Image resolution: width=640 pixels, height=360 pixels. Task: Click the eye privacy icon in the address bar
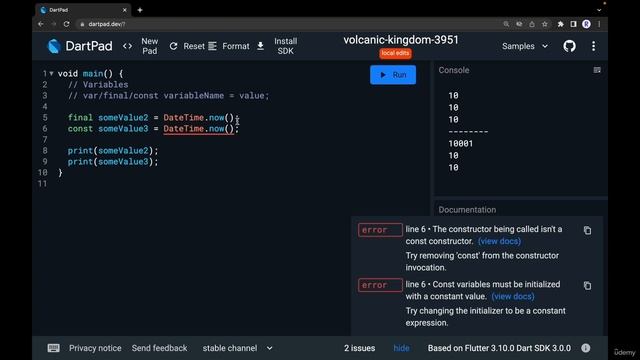pos(519,24)
